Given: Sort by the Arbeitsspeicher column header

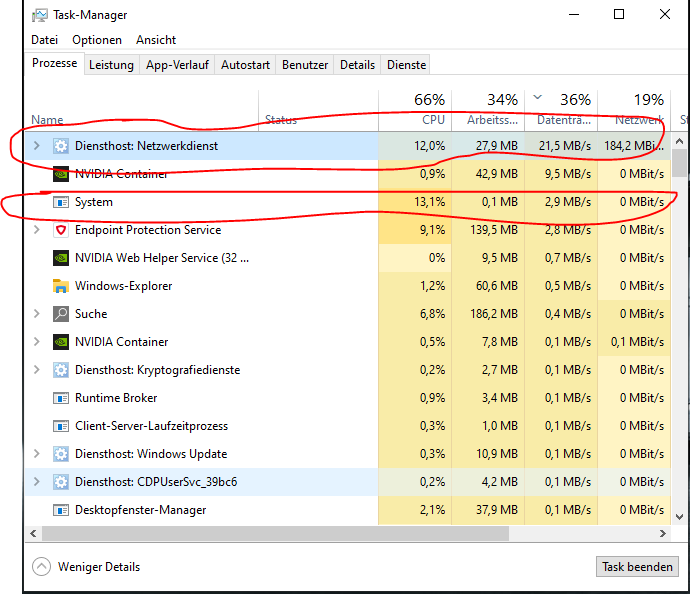Looking at the screenshot, I should pos(488,110).
